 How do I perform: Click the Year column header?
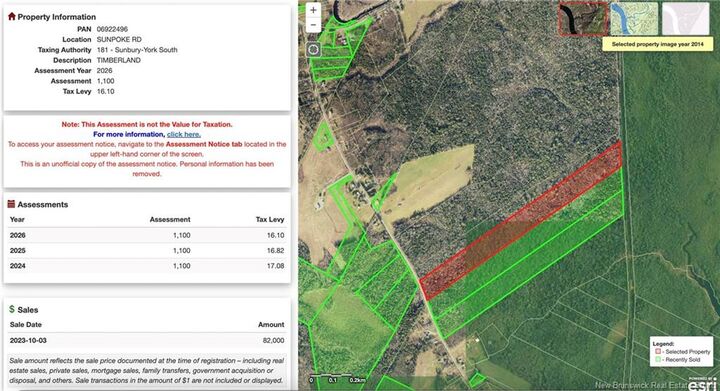coord(17,219)
